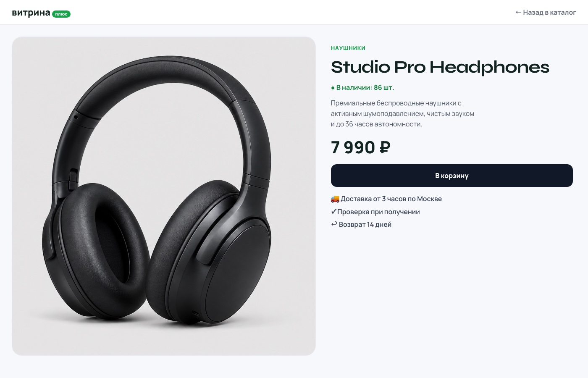Click the delivery truck icon
Image resolution: width=588 pixels, height=378 pixels.
[335, 199]
